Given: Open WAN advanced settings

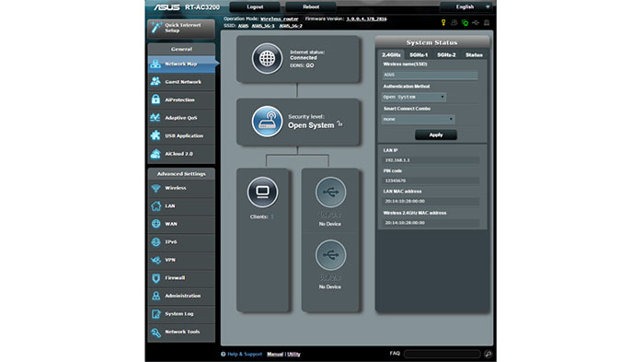Looking at the screenshot, I should click(x=181, y=224).
